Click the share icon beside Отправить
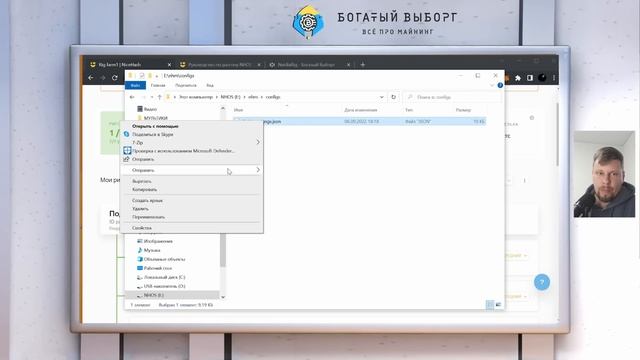 127,159
